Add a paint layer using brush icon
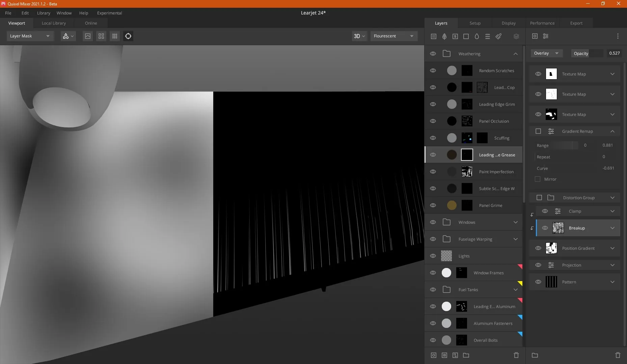The image size is (627, 364). click(498, 36)
